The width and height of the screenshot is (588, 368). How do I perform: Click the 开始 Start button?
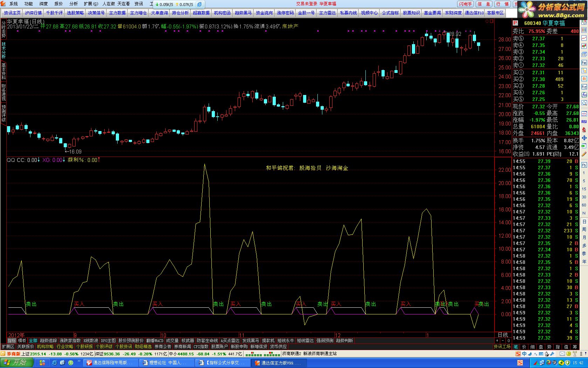click(17, 363)
